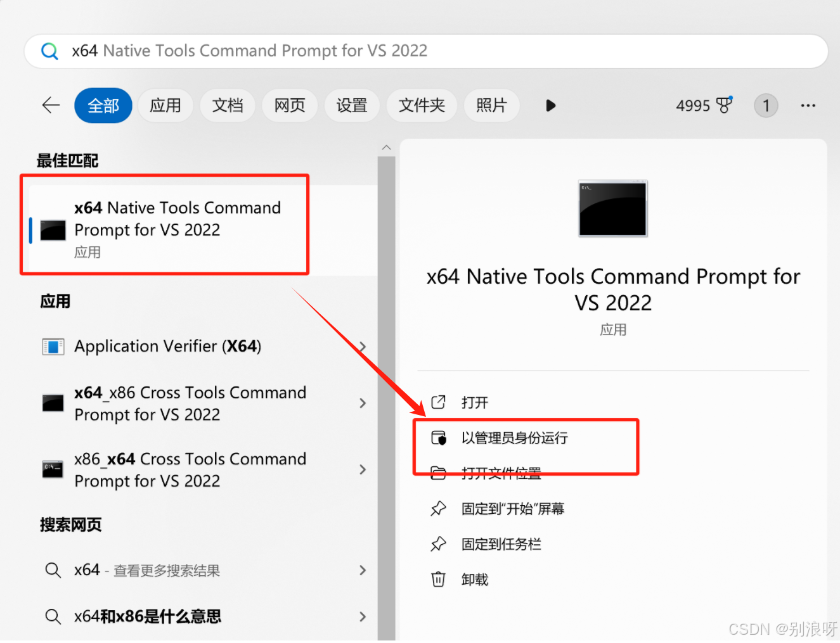This screenshot has height=643, width=840.
Task: Click the black console icon of best match result
Action: (x=53, y=230)
